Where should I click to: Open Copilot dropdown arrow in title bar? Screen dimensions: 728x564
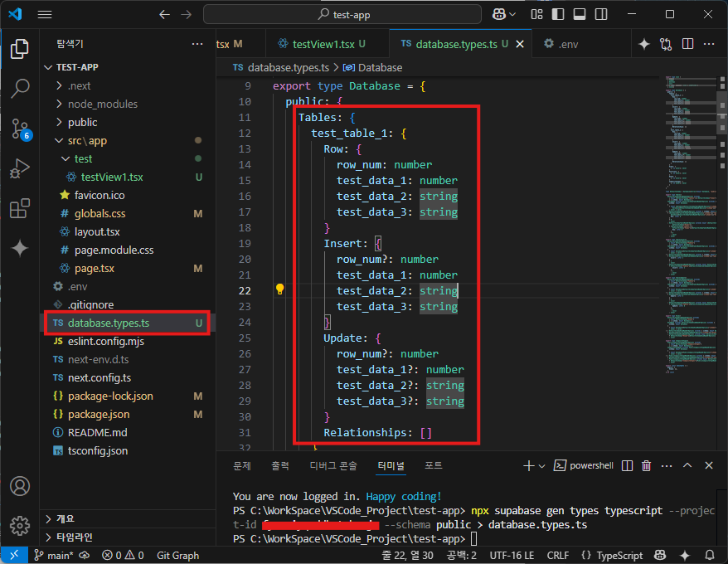click(x=512, y=14)
